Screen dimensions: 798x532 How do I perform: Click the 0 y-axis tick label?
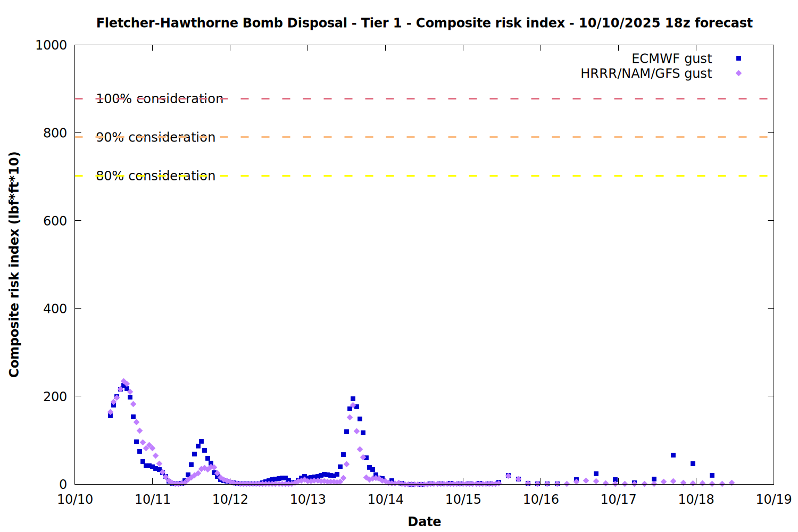[x=63, y=484]
